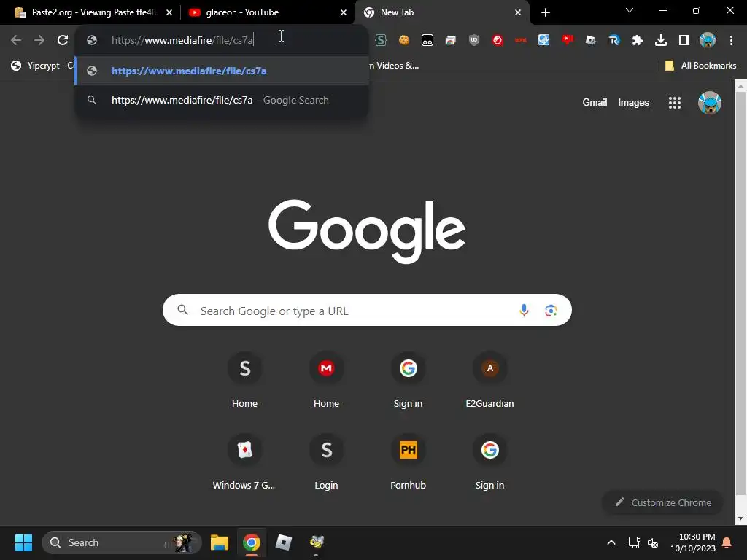Image resolution: width=747 pixels, height=560 pixels.
Task: Open the Login 'S' shortcut
Action: (x=326, y=462)
